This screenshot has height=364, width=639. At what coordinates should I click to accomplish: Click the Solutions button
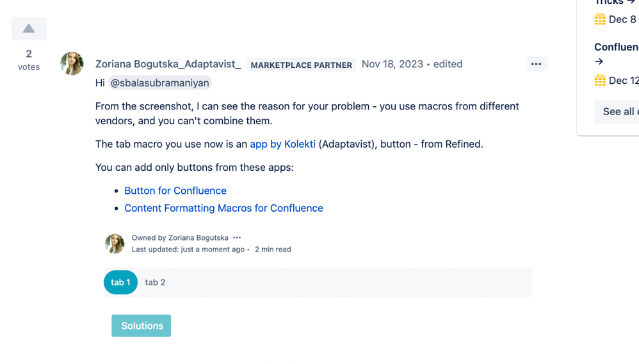click(142, 326)
